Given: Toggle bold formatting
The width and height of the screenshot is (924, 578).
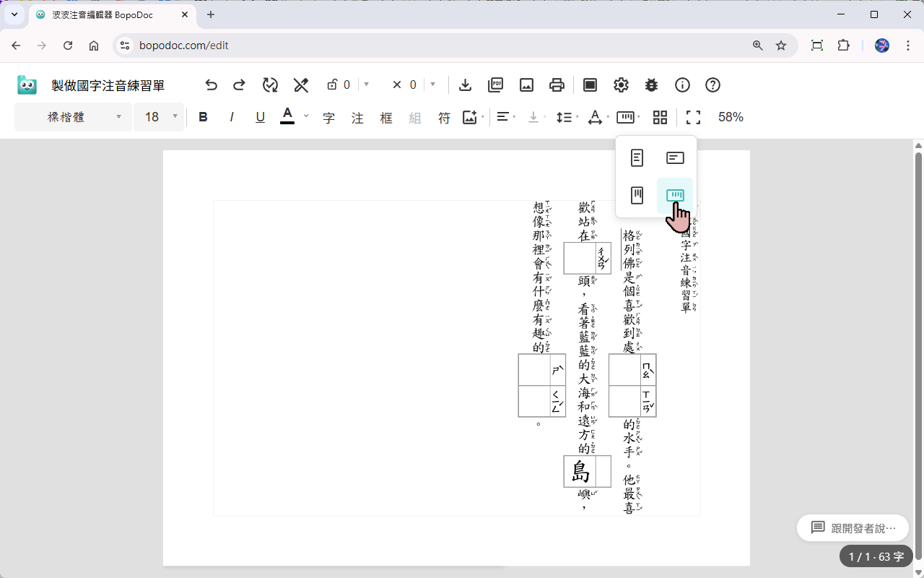Looking at the screenshot, I should (203, 117).
